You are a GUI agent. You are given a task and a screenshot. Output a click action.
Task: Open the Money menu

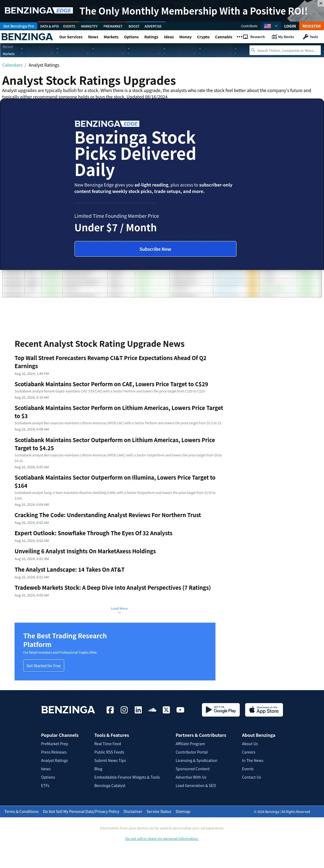click(185, 37)
